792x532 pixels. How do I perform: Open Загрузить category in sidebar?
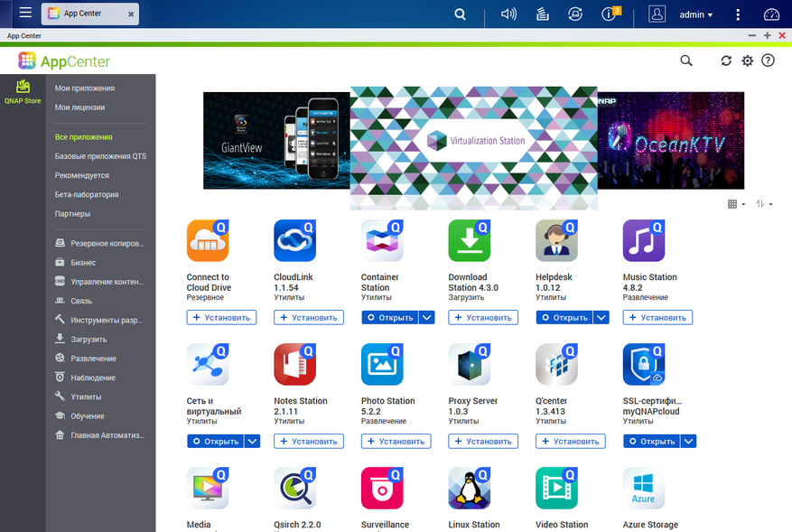point(80,339)
